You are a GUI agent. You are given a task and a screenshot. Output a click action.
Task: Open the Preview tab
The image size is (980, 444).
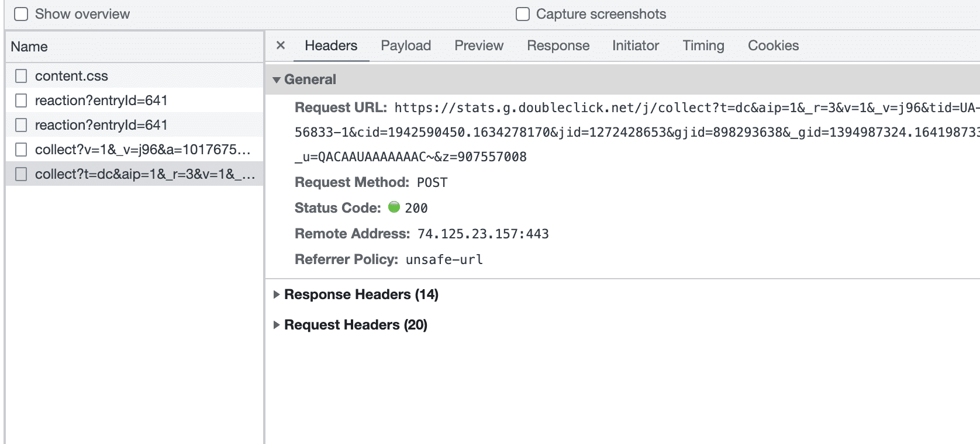click(479, 46)
